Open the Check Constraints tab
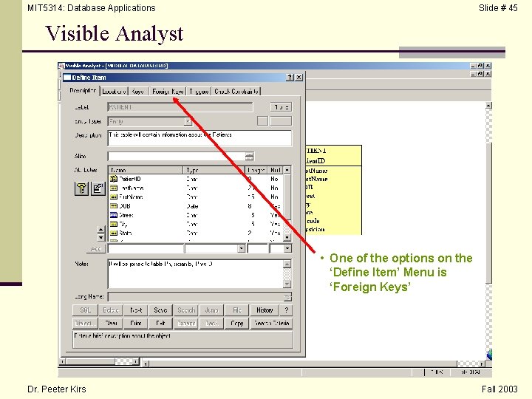Viewport: 532px width, 399px height. pos(236,92)
